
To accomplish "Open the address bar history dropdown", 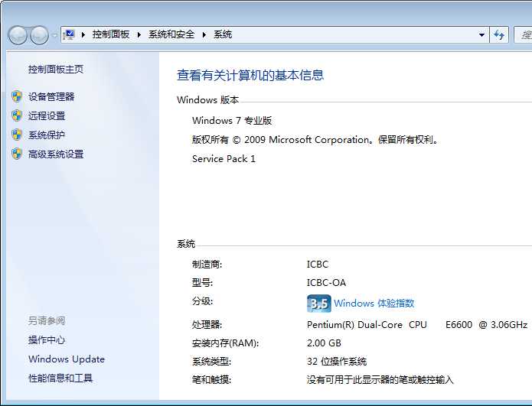I will [481, 34].
